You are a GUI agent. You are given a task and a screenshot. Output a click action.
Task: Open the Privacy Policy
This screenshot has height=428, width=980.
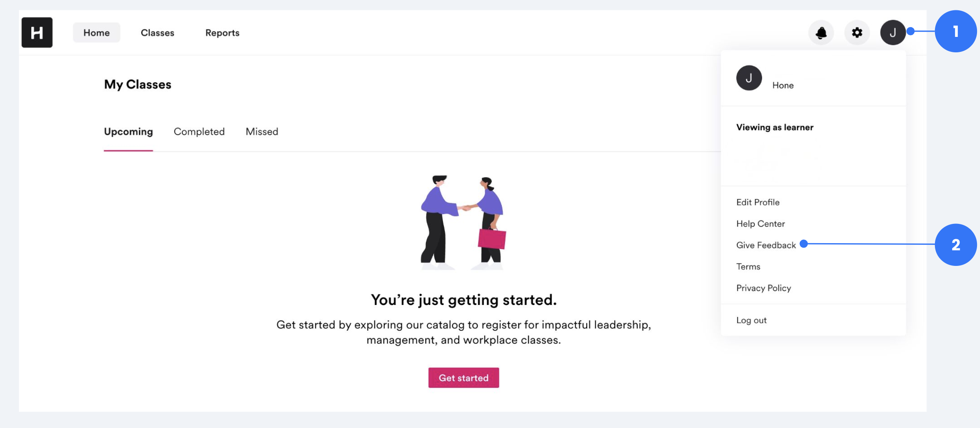763,288
